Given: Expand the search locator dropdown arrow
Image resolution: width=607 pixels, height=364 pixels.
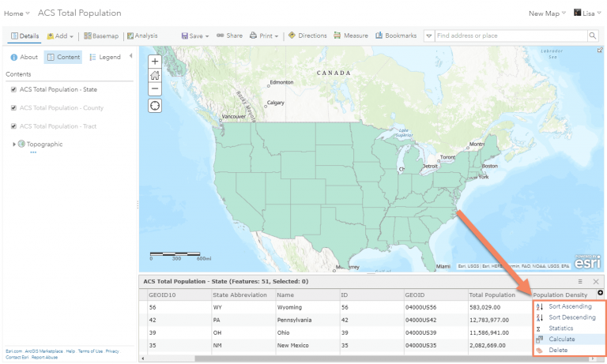Looking at the screenshot, I should pyautogui.click(x=429, y=36).
